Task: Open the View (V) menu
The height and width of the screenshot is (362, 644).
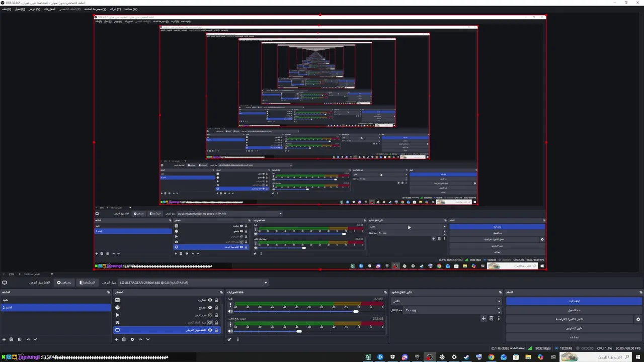Action: (x=34, y=9)
